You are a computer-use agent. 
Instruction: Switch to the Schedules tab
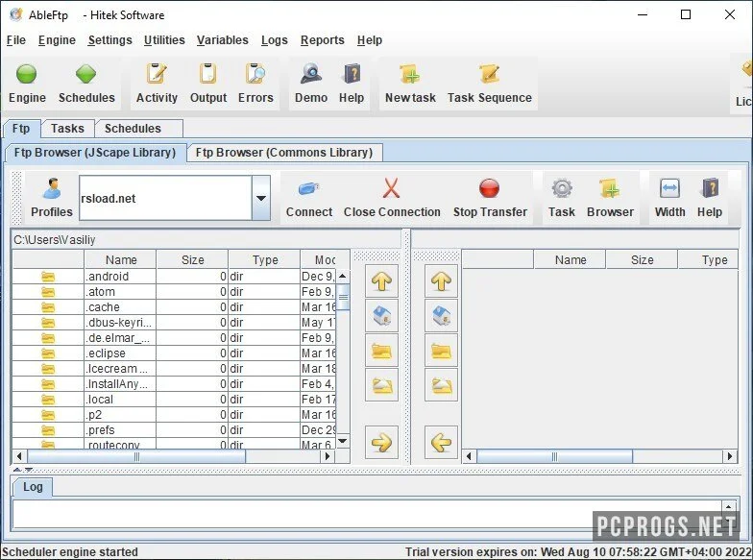[x=138, y=129]
